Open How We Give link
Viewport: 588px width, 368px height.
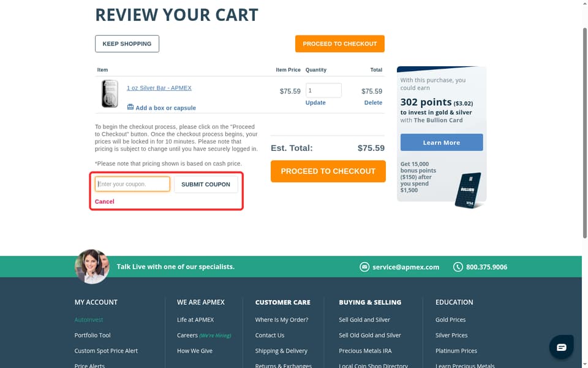click(x=195, y=351)
